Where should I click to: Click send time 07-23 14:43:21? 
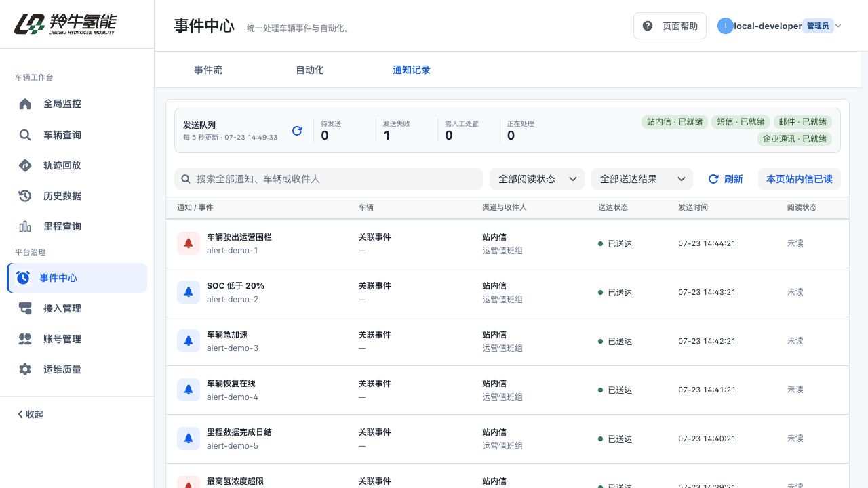click(707, 292)
